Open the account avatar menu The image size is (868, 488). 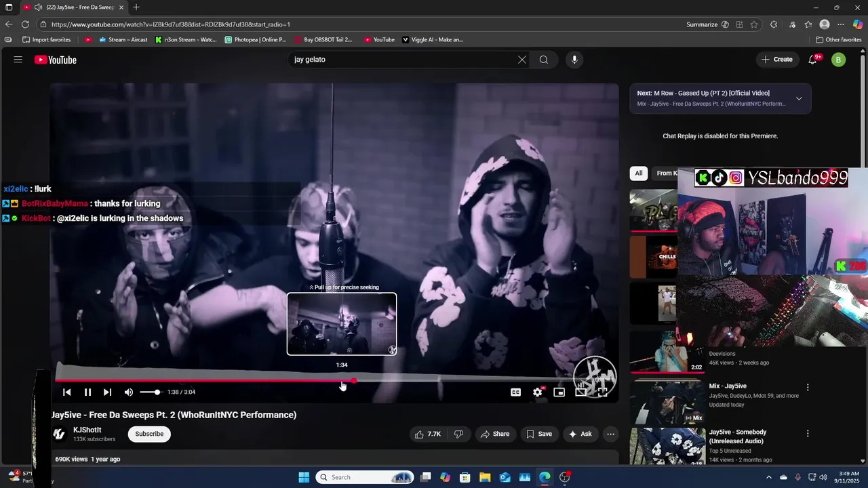[x=839, y=60]
